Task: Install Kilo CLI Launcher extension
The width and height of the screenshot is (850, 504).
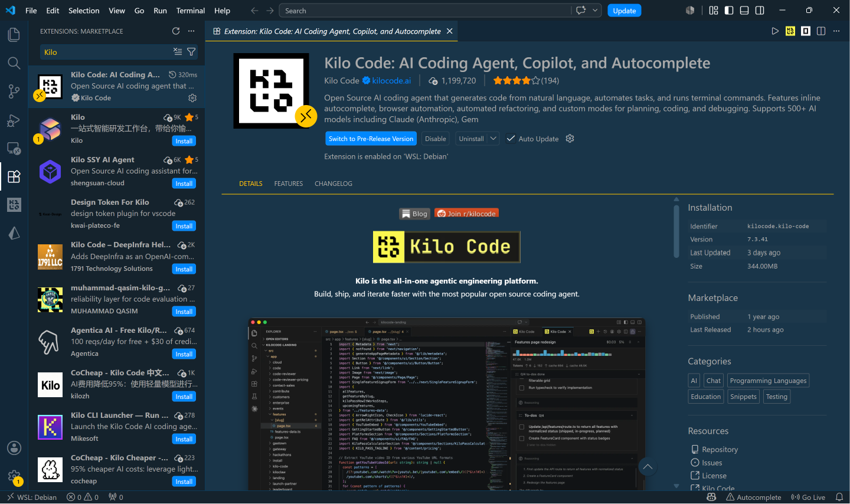Action: click(184, 439)
